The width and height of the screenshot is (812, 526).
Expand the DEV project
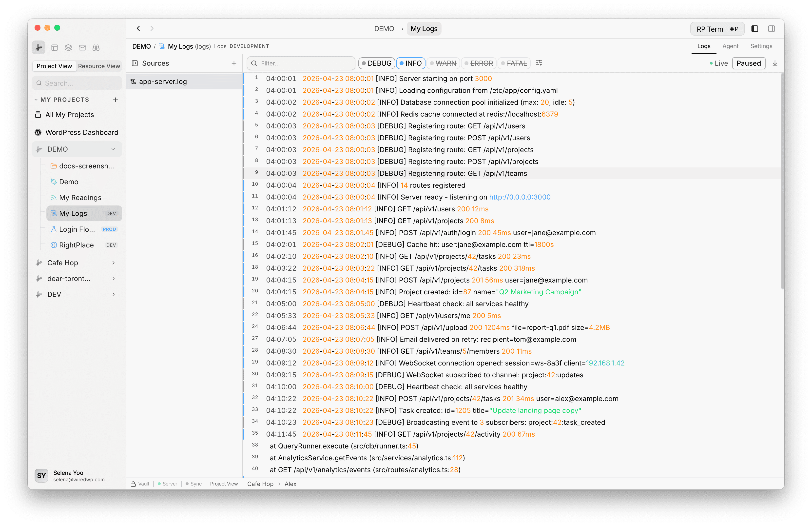(113, 294)
